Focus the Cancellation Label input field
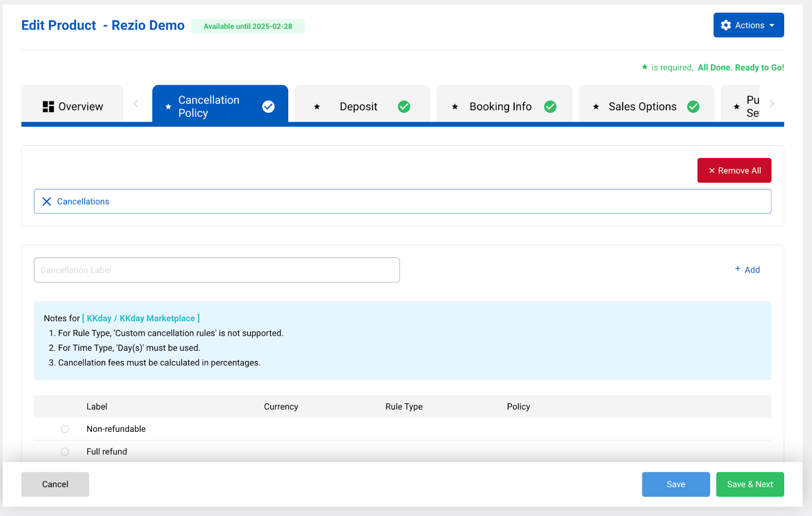 (217, 270)
